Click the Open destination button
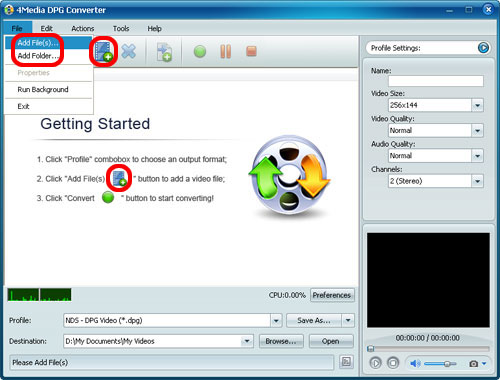The height and width of the screenshot is (380, 500). pos(331,341)
